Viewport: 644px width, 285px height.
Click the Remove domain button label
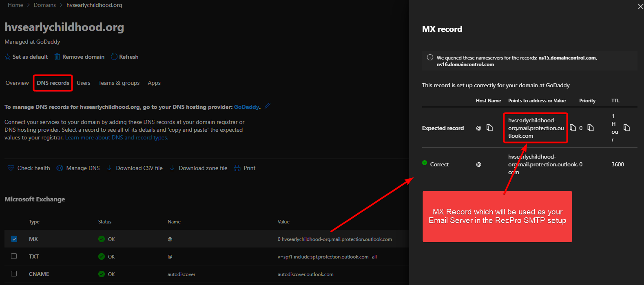coord(83,57)
